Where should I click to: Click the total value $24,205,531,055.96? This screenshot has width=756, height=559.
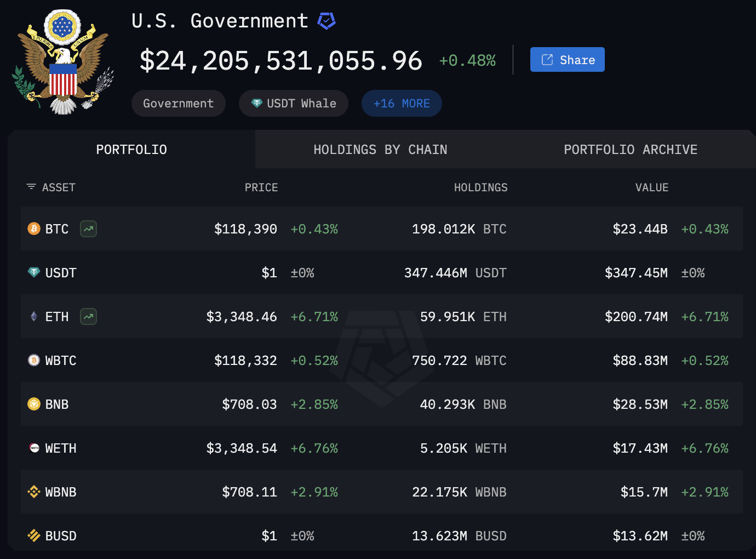281,61
